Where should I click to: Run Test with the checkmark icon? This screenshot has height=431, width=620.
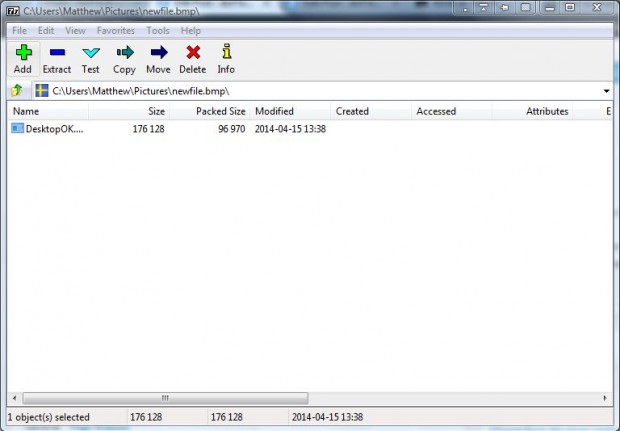click(91, 52)
